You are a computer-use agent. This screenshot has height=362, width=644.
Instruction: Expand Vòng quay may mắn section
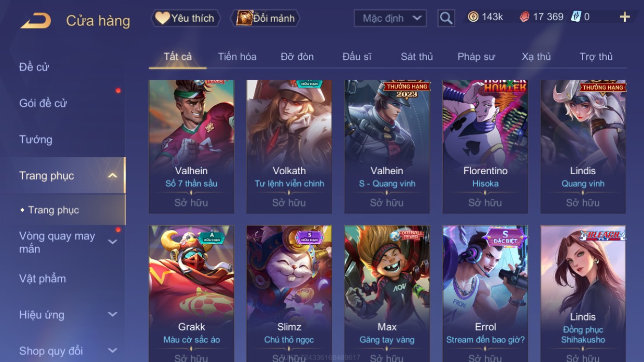pos(112,242)
